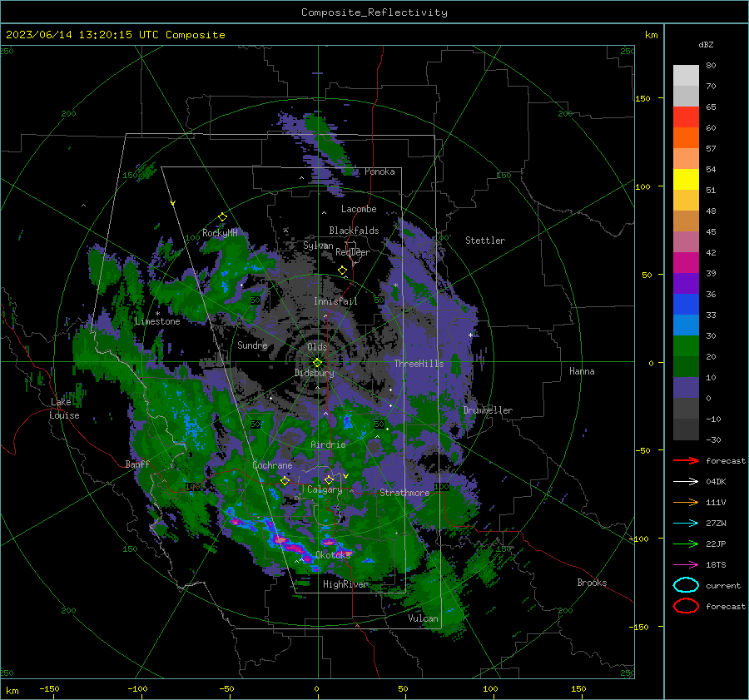The image size is (749, 700).
Task: Click the Olds town label
Action: click(317, 347)
